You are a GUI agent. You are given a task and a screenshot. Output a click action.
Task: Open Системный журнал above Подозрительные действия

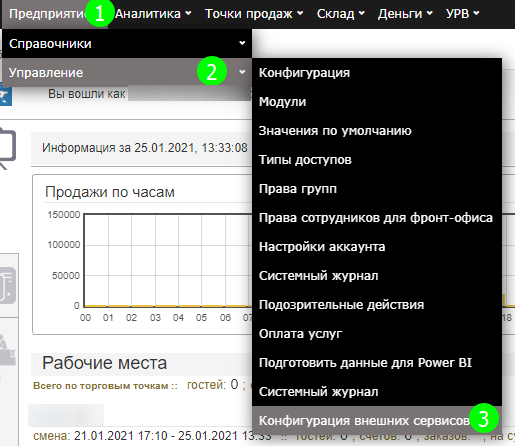tap(377, 276)
